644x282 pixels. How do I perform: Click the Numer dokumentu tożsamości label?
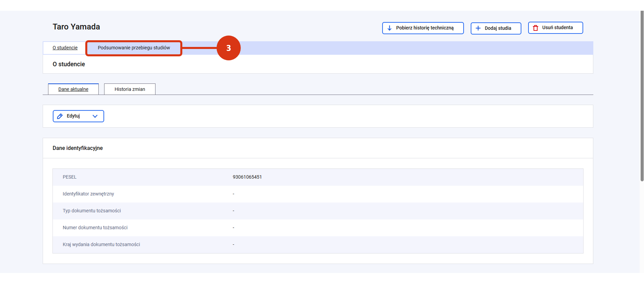95,228
